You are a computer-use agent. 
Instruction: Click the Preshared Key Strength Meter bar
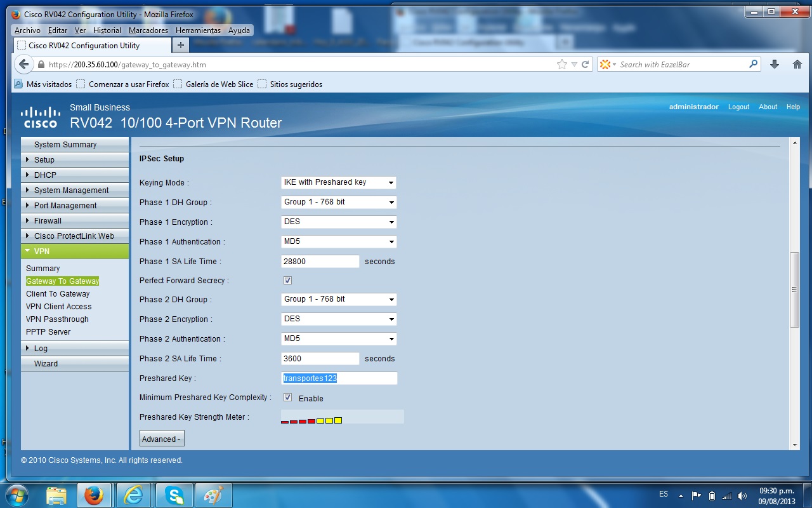point(343,417)
